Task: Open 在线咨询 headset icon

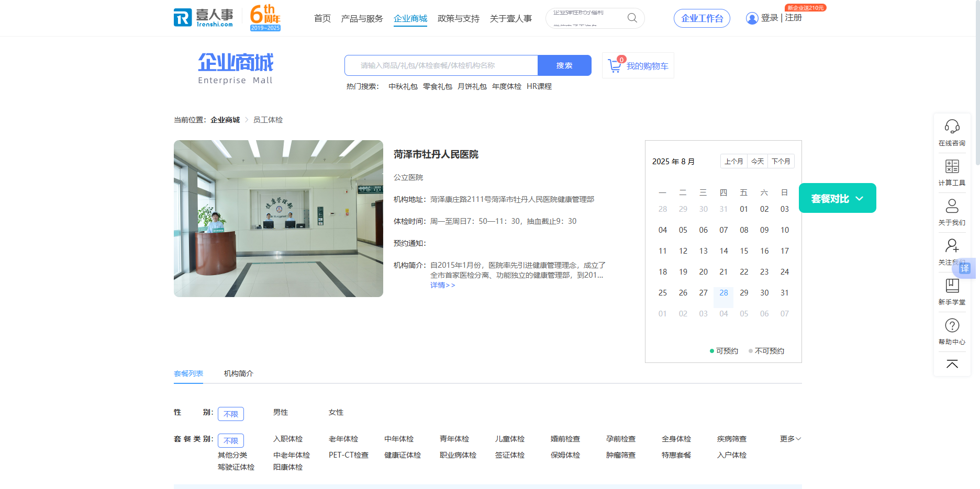Action: click(952, 126)
